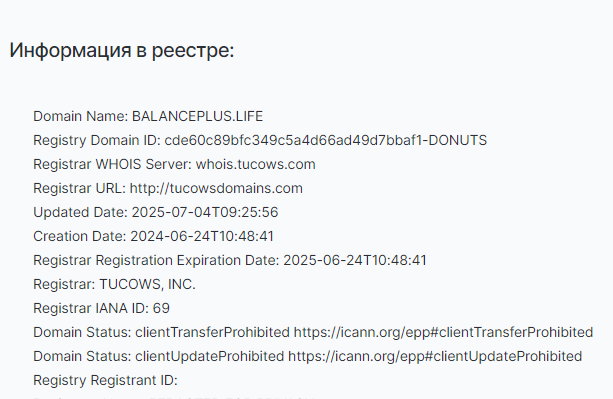Click the Registrar Registration Expiration Date label
The image size is (613, 399).
click(x=156, y=260)
